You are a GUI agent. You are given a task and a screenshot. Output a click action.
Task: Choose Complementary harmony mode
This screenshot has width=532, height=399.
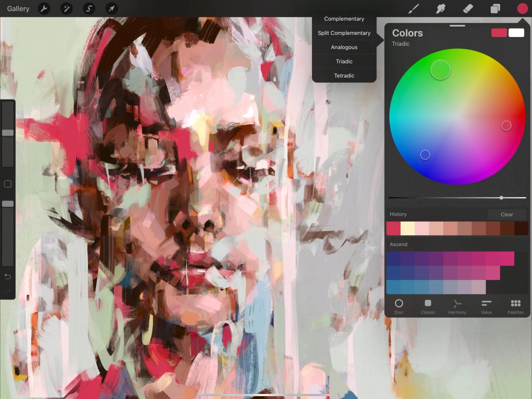tap(344, 19)
